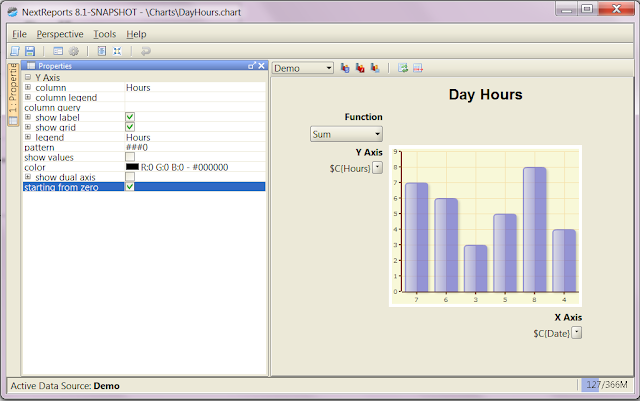
Task: Click the NextReports app icon in the title bar
Action: (13, 12)
